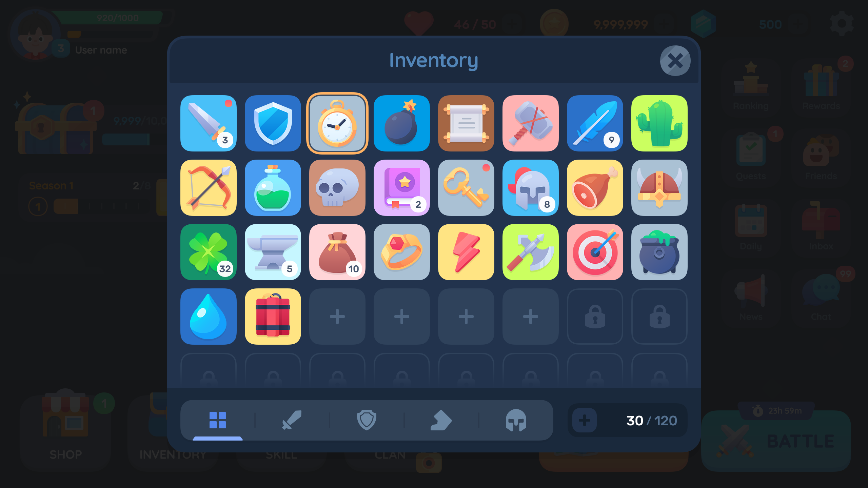Choose the green potion flask
868x488 pixels.
click(x=273, y=188)
